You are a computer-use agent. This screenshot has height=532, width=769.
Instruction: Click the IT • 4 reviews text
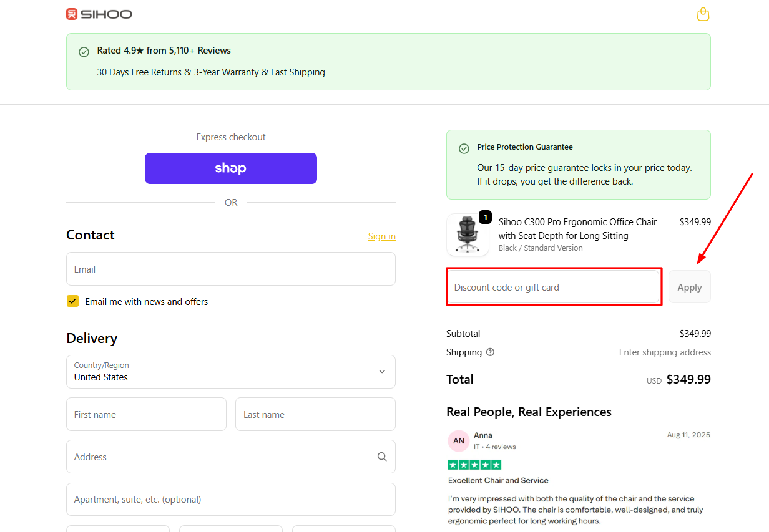(x=495, y=447)
